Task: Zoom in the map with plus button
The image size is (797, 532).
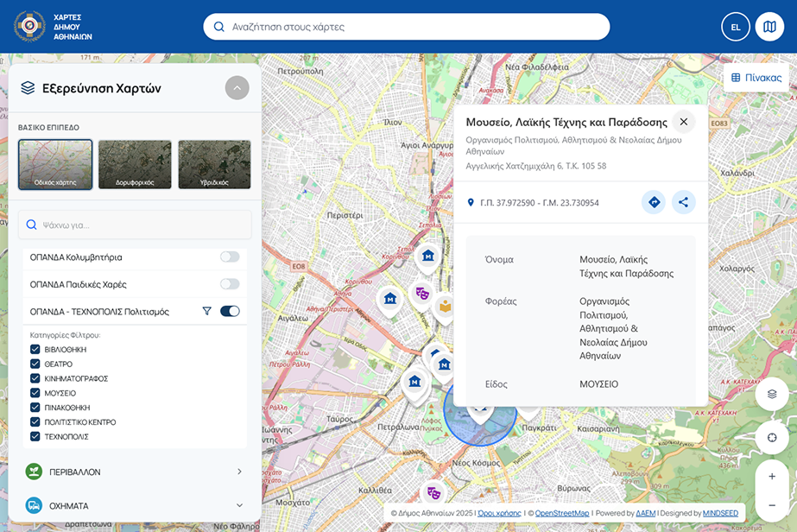Action: click(x=771, y=477)
